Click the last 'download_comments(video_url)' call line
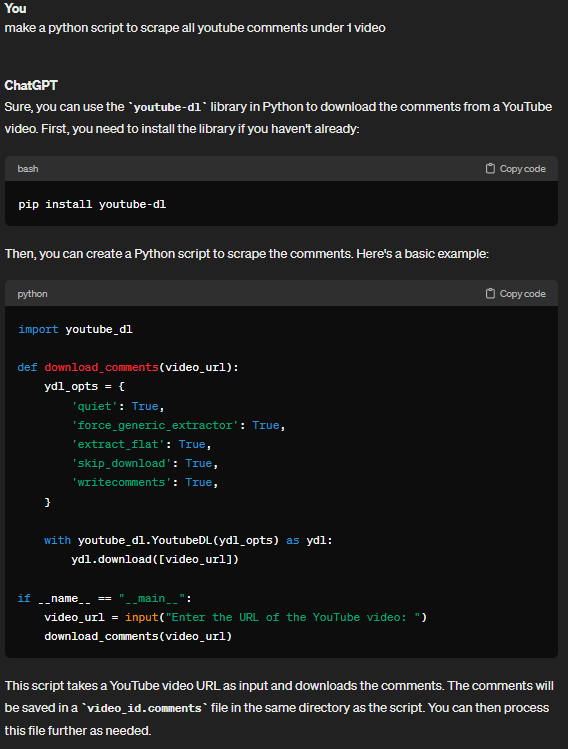568x749 pixels. click(x=138, y=636)
